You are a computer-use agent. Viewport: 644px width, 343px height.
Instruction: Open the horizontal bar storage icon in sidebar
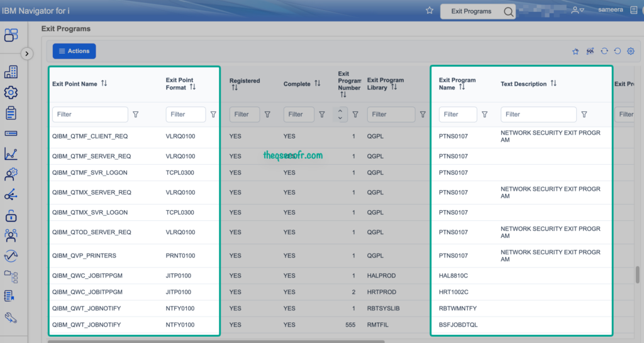pyautogui.click(x=11, y=133)
